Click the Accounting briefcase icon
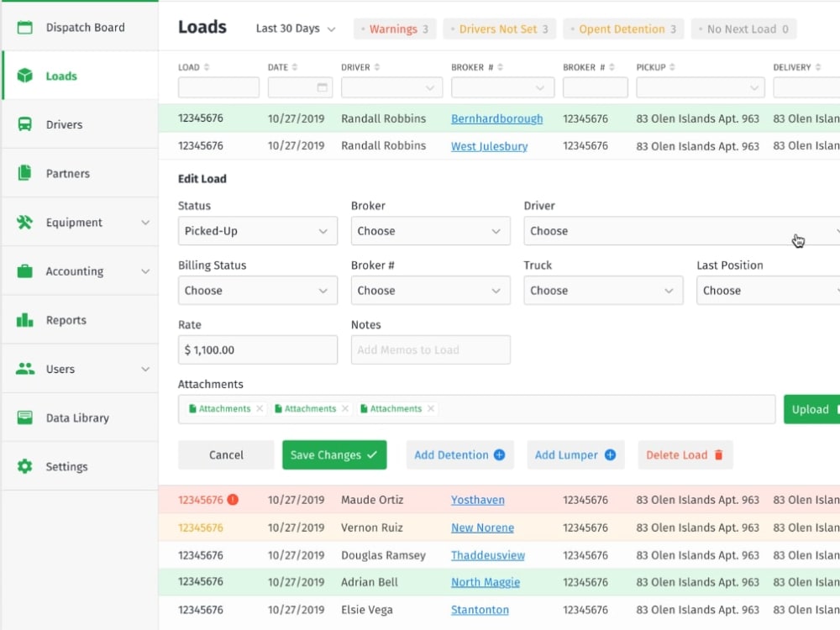 pyautogui.click(x=24, y=271)
